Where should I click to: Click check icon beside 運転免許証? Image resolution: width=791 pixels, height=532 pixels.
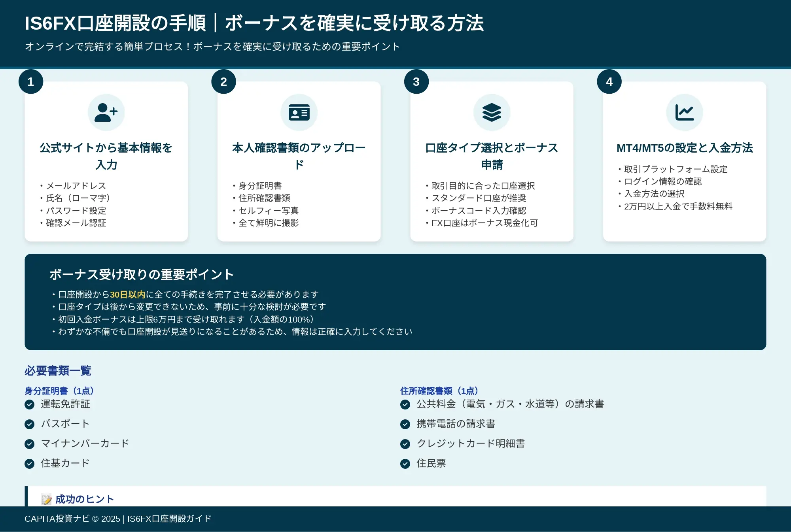[x=29, y=404]
